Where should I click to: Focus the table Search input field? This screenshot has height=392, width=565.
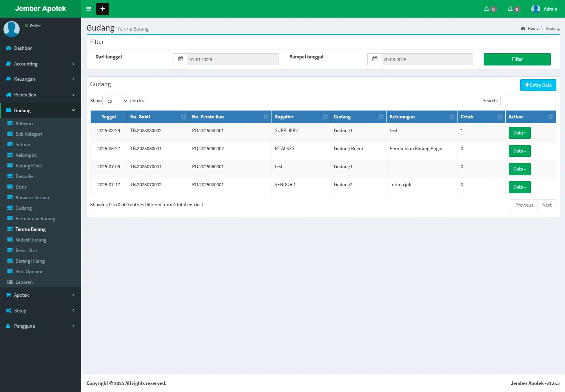[528, 101]
